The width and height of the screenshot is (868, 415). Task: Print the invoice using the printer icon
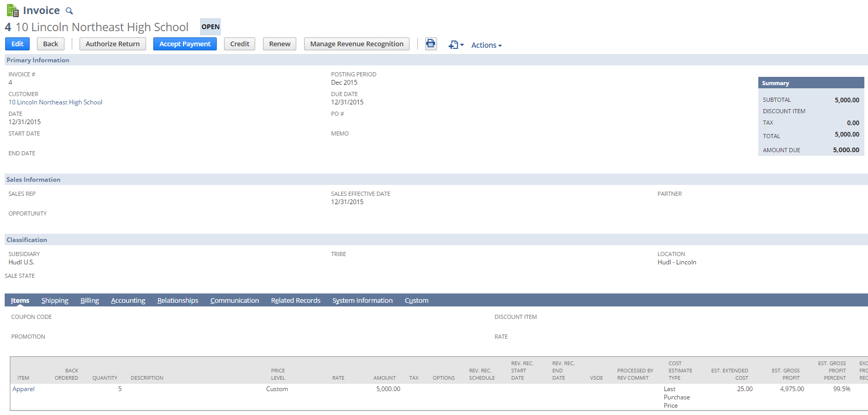click(x=431, y=44)
